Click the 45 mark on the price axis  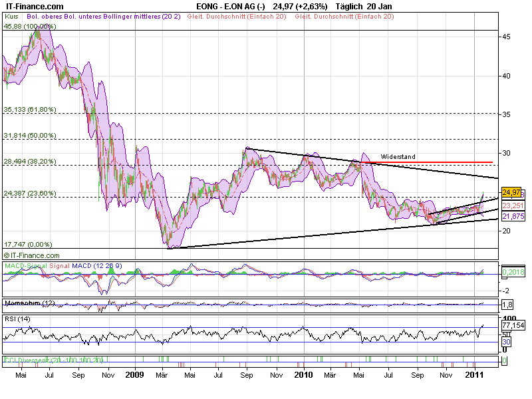pyautogui.click(x=506, y=37)
